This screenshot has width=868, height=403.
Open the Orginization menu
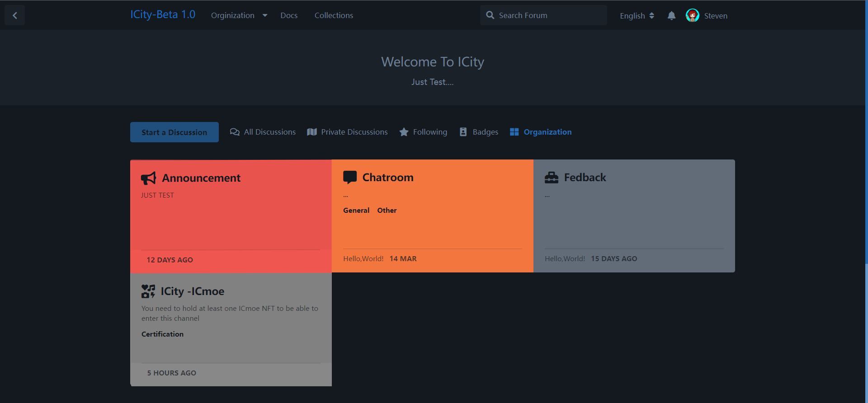point(239,15)
